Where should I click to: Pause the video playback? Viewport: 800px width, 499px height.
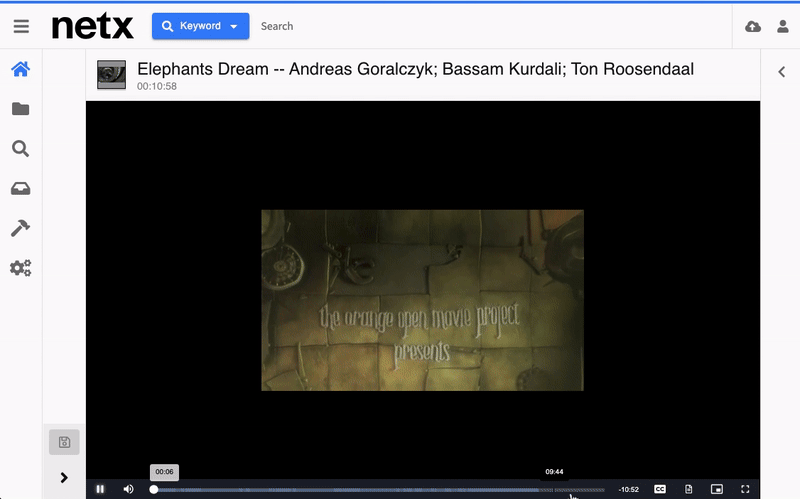coord(100,489)
